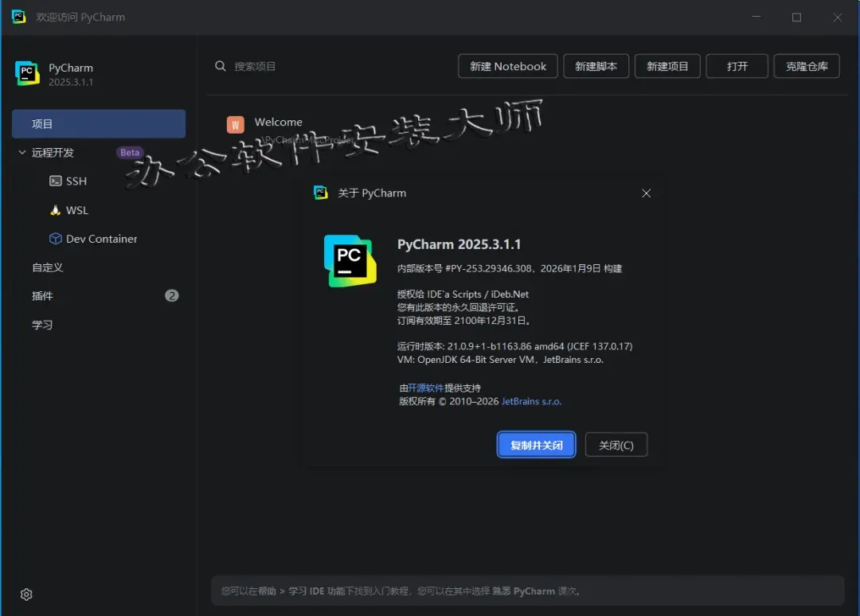860x616 pixels.
Task: Click the build number line #PY-253.29346.308
Action: point(510,268)
